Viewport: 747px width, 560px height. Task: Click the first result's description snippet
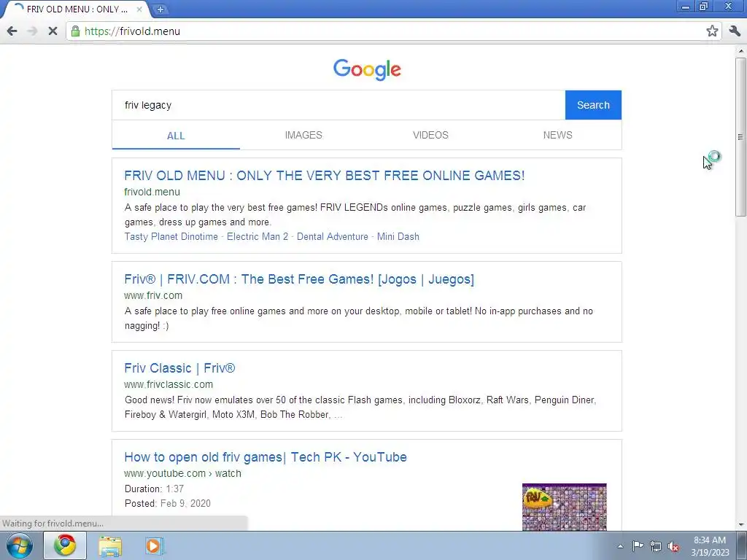click(355, 215)
